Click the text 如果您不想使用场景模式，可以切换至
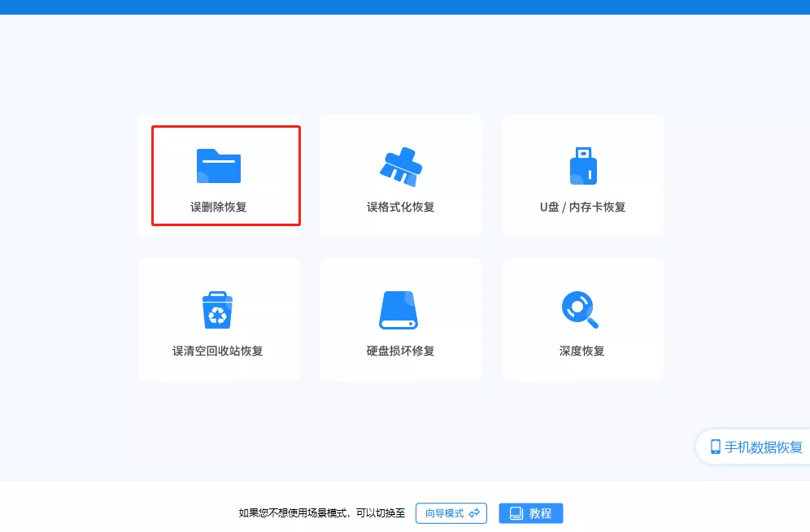The image size is (810, 532). [x=322, y=513]
